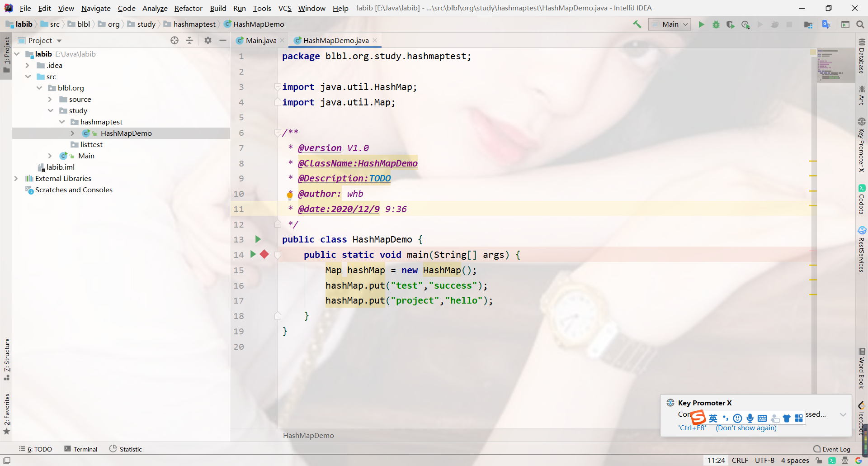
Task: Start debugging with the green bug icon
Action: pyautogui.click(x=716, y=24)
